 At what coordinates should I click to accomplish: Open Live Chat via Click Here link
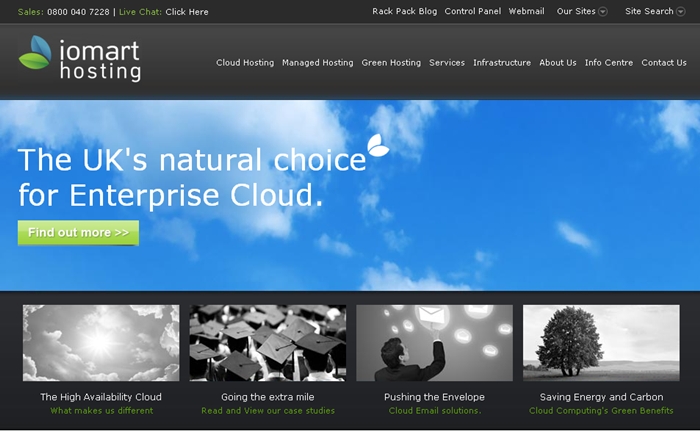[x=187, y=12]
